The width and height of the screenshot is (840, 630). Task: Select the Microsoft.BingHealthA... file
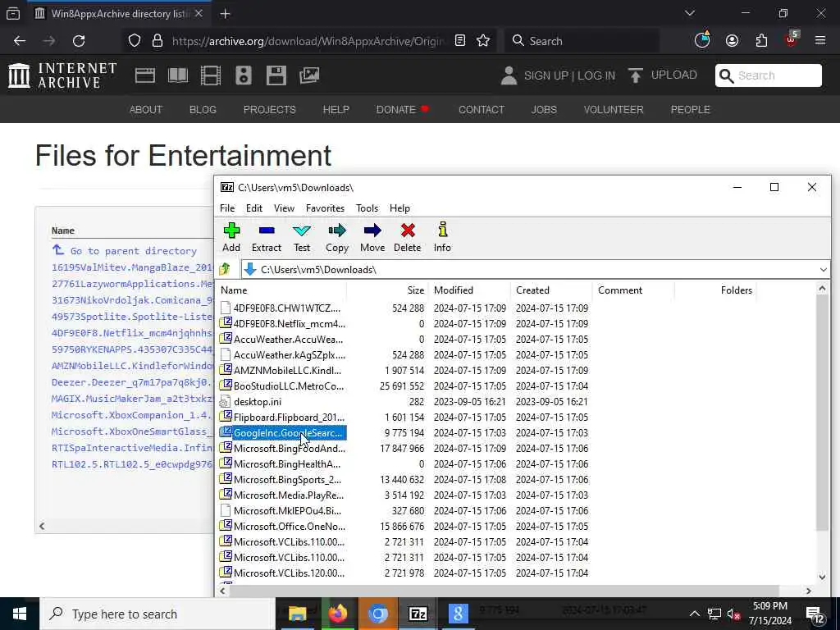(286, 464)
